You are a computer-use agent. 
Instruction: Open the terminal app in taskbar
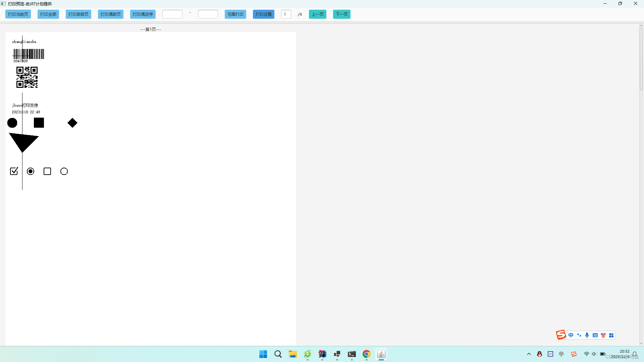pos(352,354)
